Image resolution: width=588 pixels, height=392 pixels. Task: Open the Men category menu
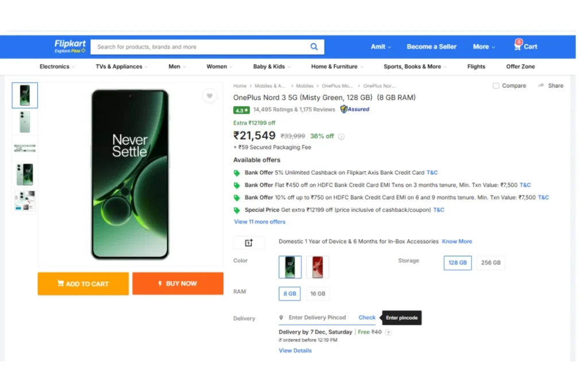pos(177,67)
